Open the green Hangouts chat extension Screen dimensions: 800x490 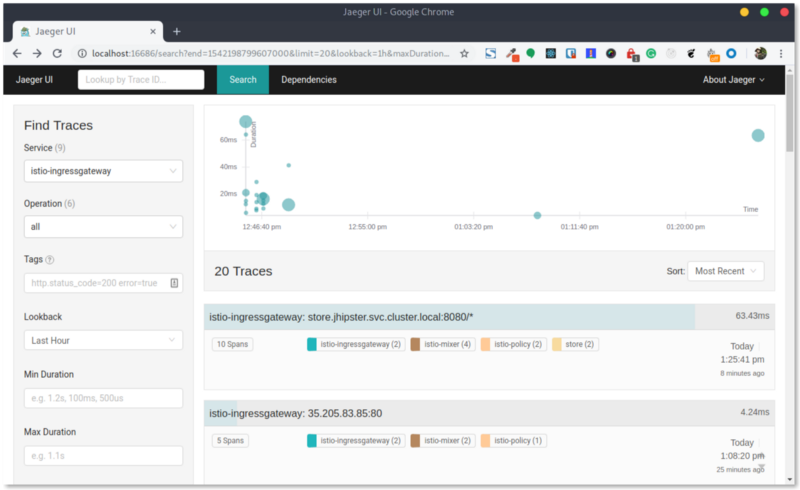[x=531, y=53]
